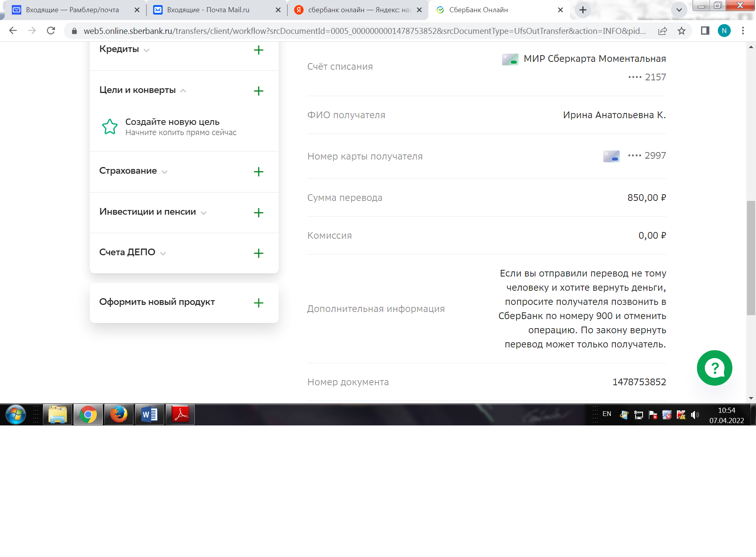Viewport: 756px width, 557px height.
Task: Select the СберБанк Онлайн tab
Action: (478, 10)
